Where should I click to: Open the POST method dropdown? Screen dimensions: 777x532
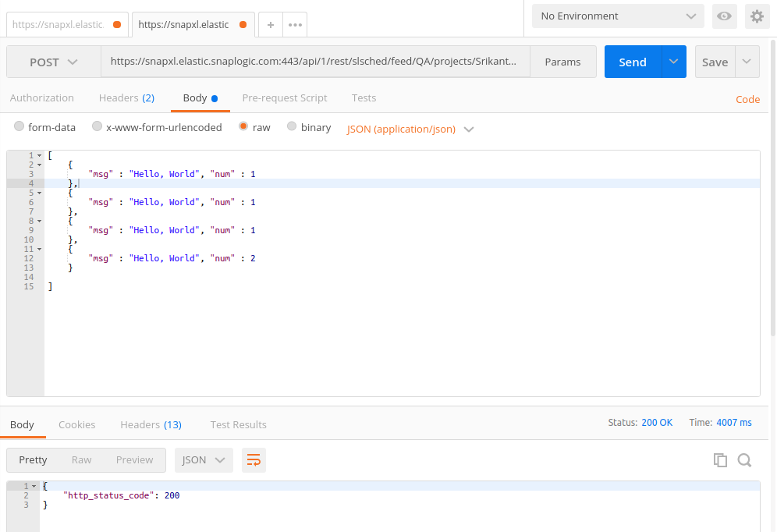(x=54, y=62)
